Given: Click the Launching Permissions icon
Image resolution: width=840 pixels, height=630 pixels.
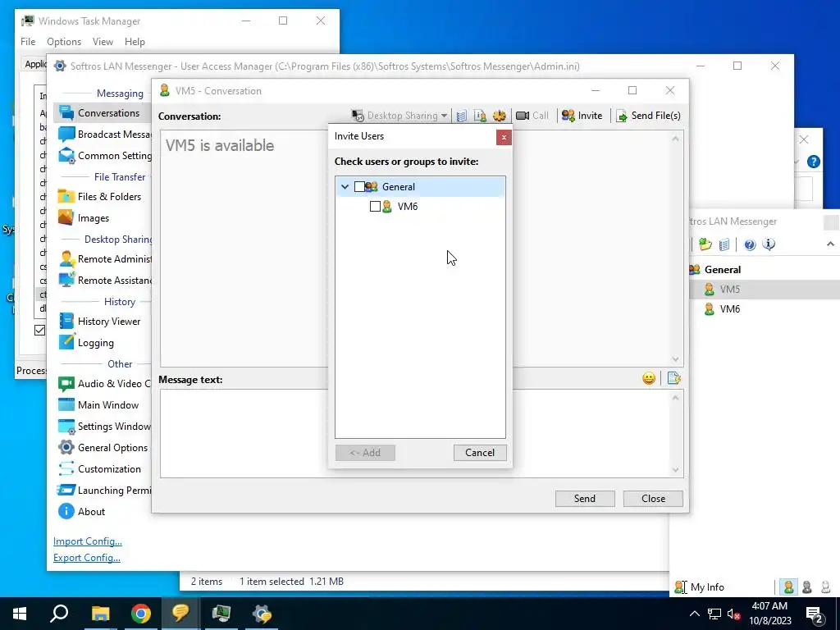Looking at the screenshot, I should tap(66, 491).
